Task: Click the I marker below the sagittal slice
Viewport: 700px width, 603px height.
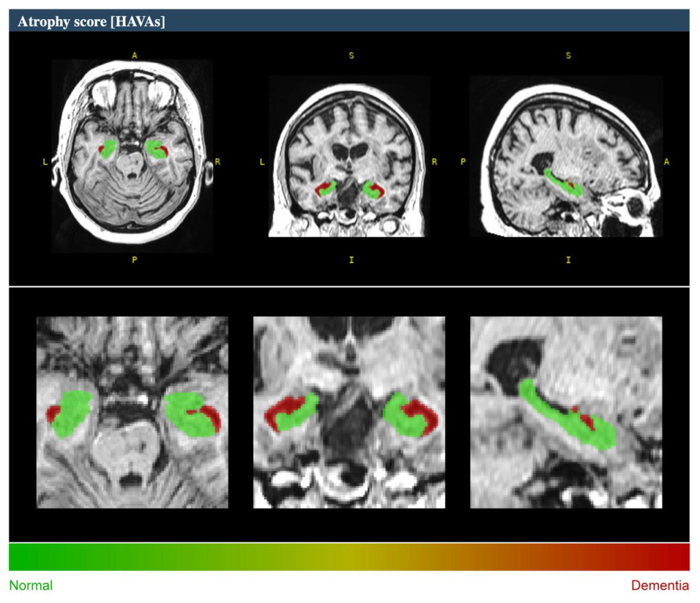Action: pos(568,260)
